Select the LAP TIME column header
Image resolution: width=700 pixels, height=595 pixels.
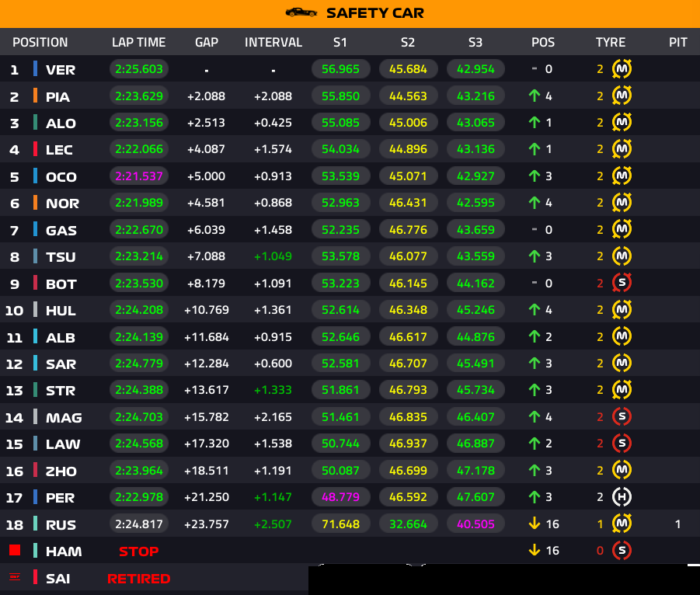pyautogui.click(x=138, y=42)
